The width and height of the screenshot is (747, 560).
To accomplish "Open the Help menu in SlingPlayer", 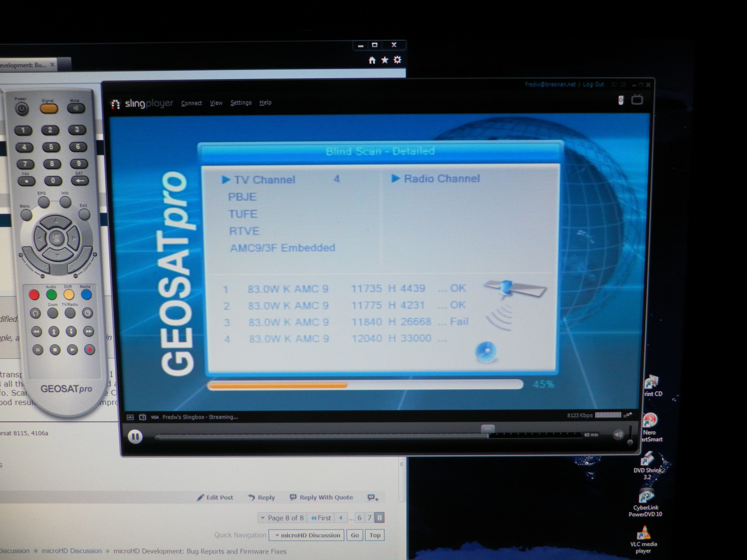I will click(x=265, y=102).
